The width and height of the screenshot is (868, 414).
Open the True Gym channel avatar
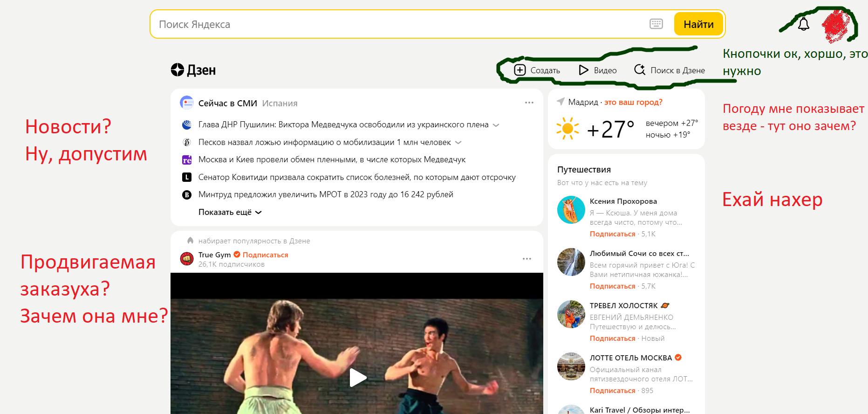click(187, 259)
